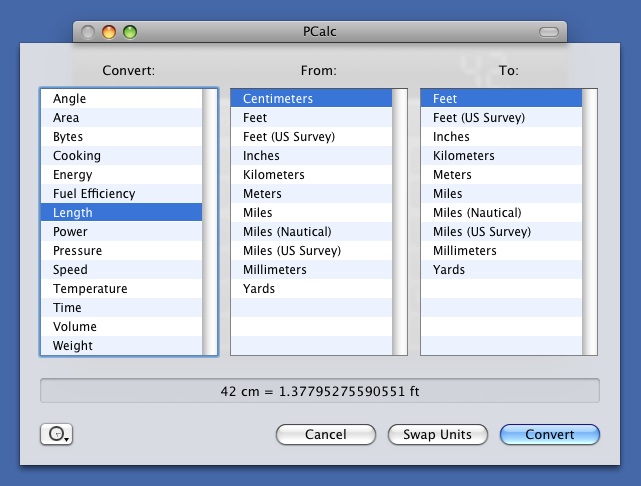641x486 pixels.
Task: Click the toolbar toggle pill button
Action: point(549,32)
